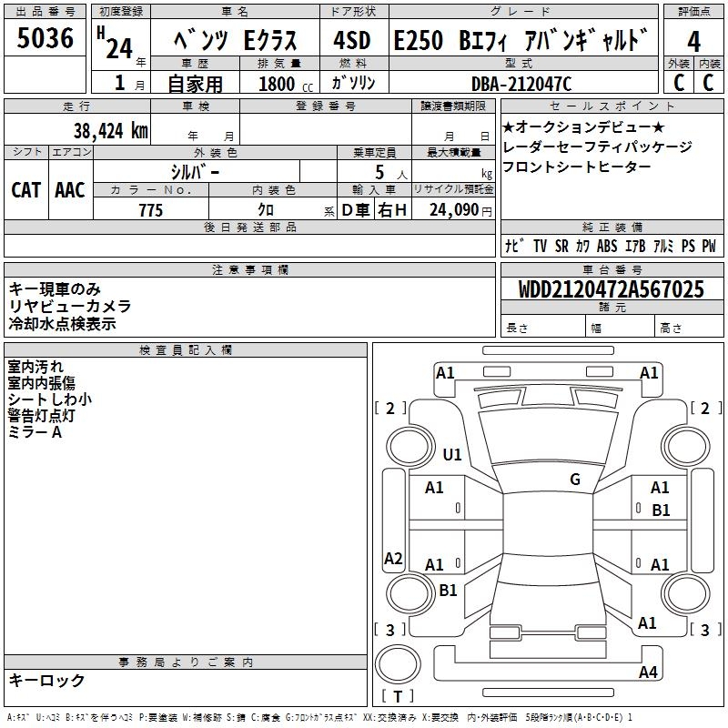The height and width of the screenshot is (728, 728).
Task: Click the color number 775
Action: [150, 210]
